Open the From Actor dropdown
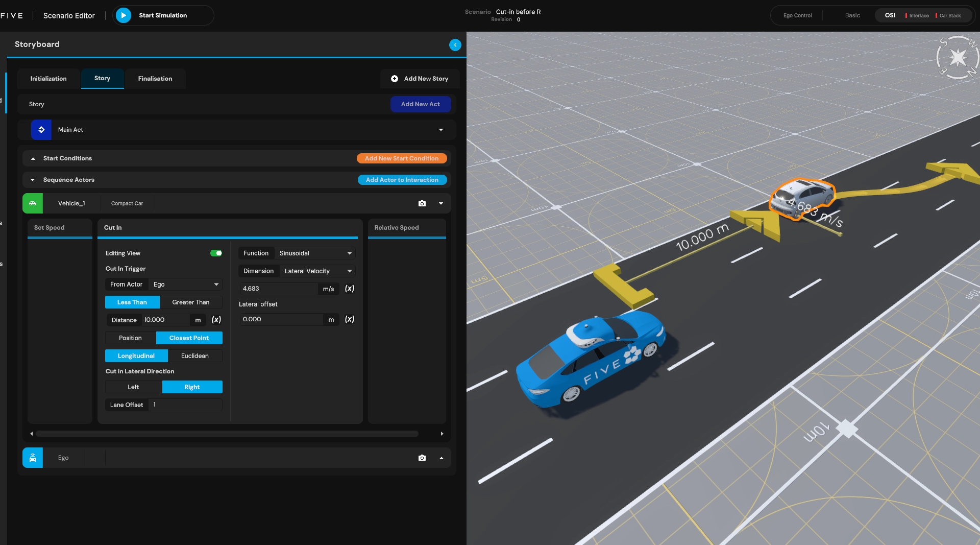The image size is (980, 545). point(185,285)
